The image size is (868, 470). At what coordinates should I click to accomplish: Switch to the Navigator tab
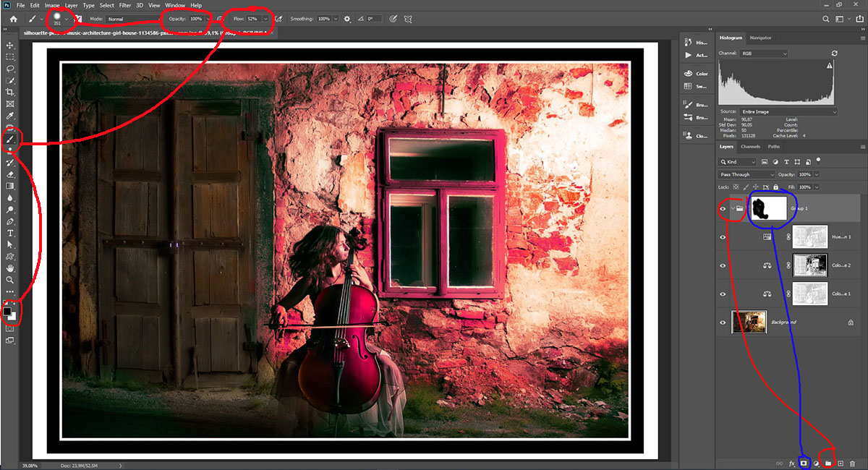click(x=760, y=38)
